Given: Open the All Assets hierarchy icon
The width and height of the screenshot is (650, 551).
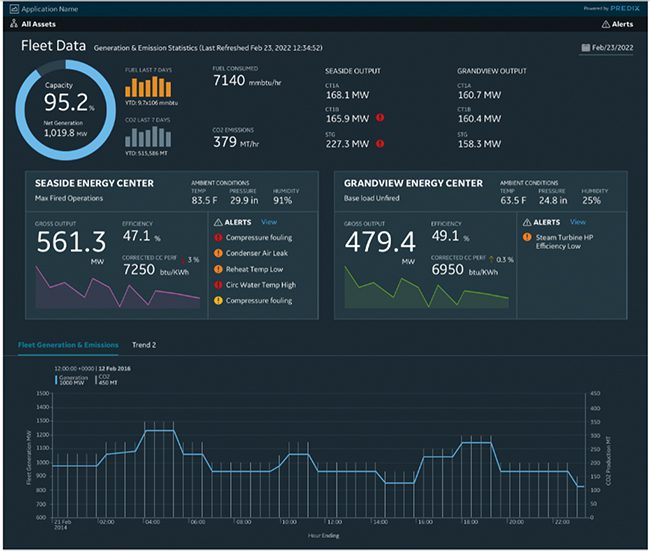Looking at the screenshot, I should coord(14,23).
